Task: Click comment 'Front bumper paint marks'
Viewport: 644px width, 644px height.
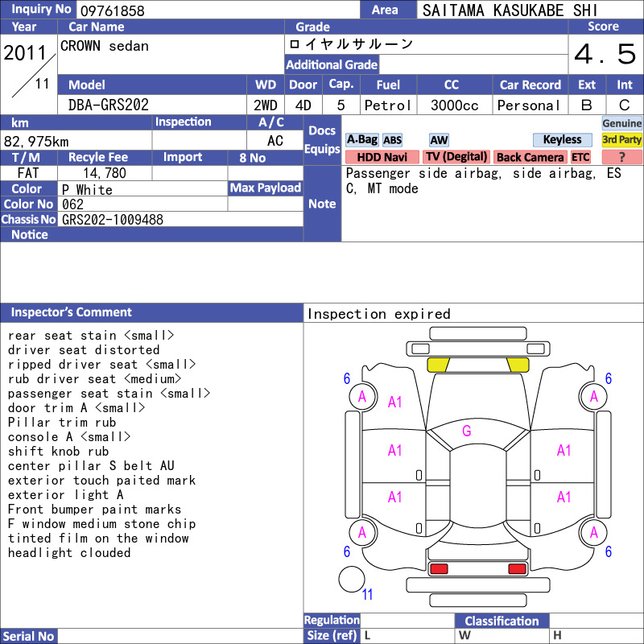Action: (x=94, y=510)
